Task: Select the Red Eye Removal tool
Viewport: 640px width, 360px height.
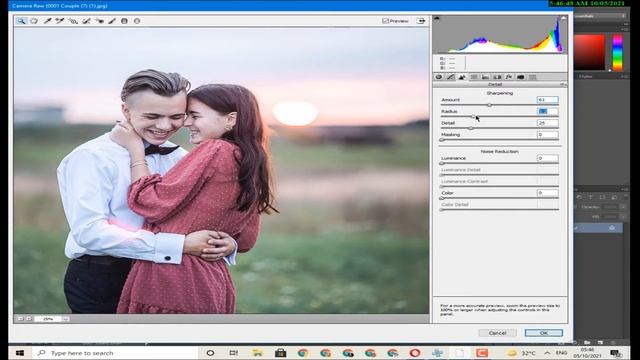Action: (x=99, y=21)
